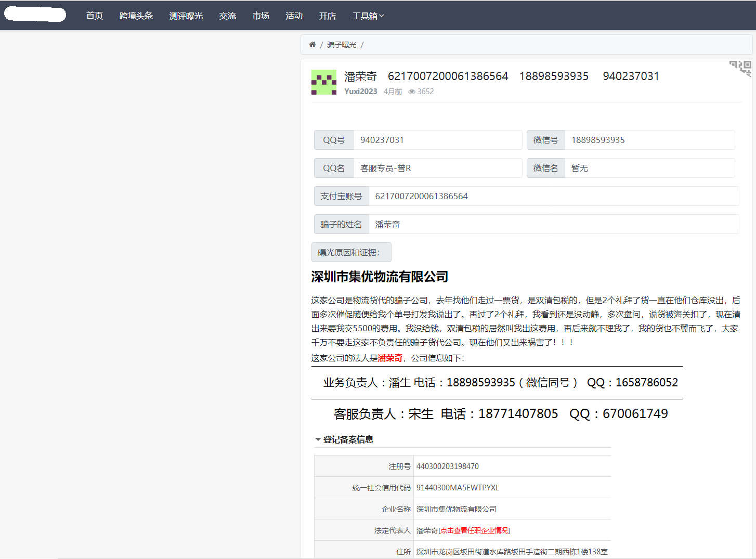This screenshot has width=756, height=559.
Task: Open the 首页 menu item
Action: coord(94,16)
